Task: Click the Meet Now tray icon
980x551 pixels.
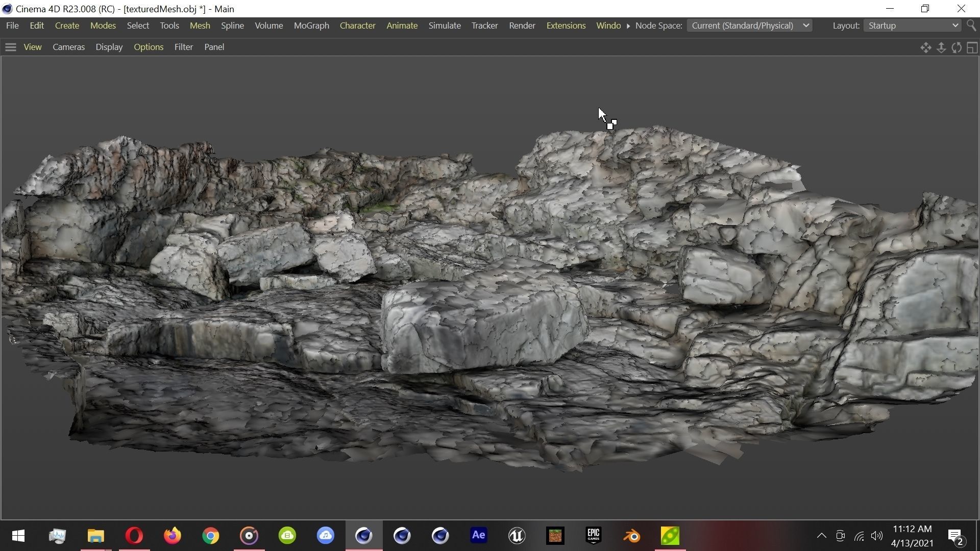Action: pos(841,536)
